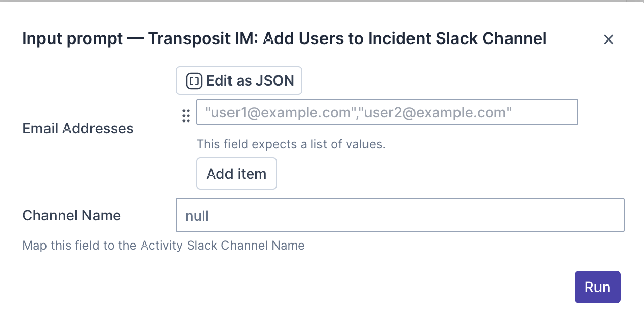Click the 'Input prompt' heading text
Screen dimensions: 644x326
pos(72,39)
